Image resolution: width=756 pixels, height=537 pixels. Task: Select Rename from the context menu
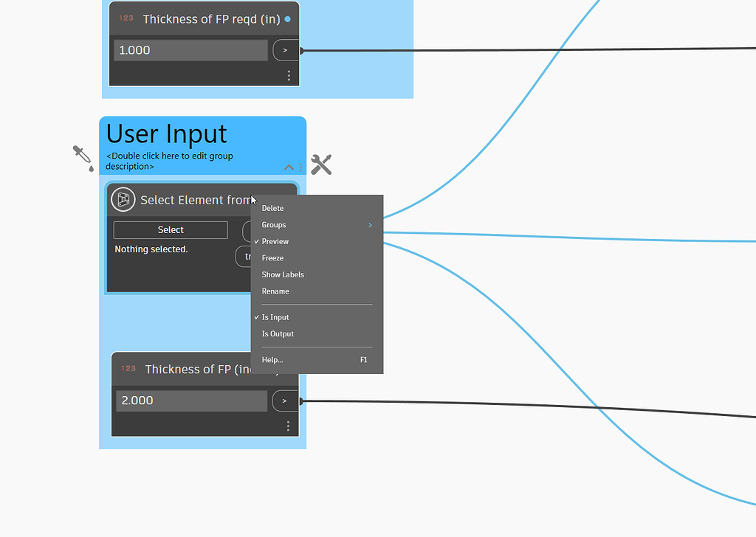coord(275,291)
